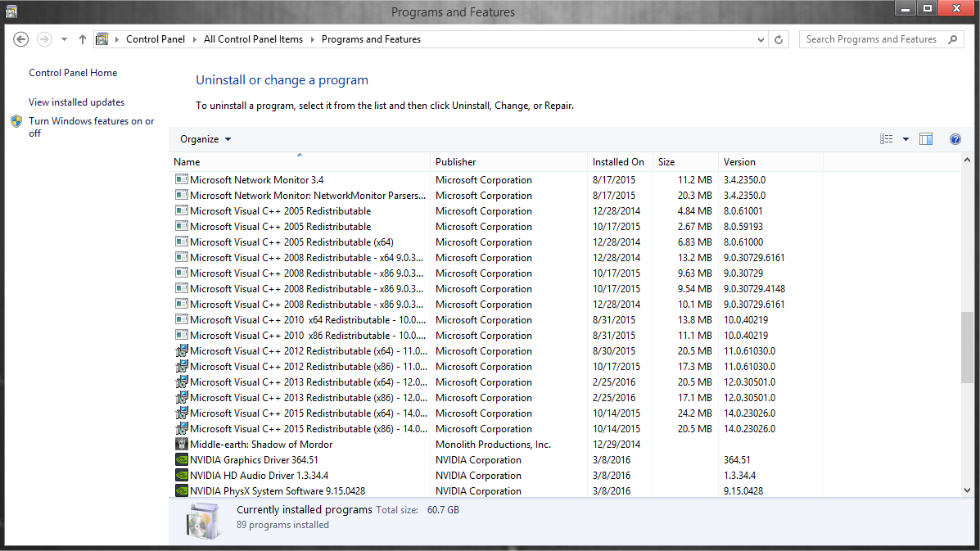Open Control Panel breadcrumb
The image size is (980, 551).
pos(156,39)
